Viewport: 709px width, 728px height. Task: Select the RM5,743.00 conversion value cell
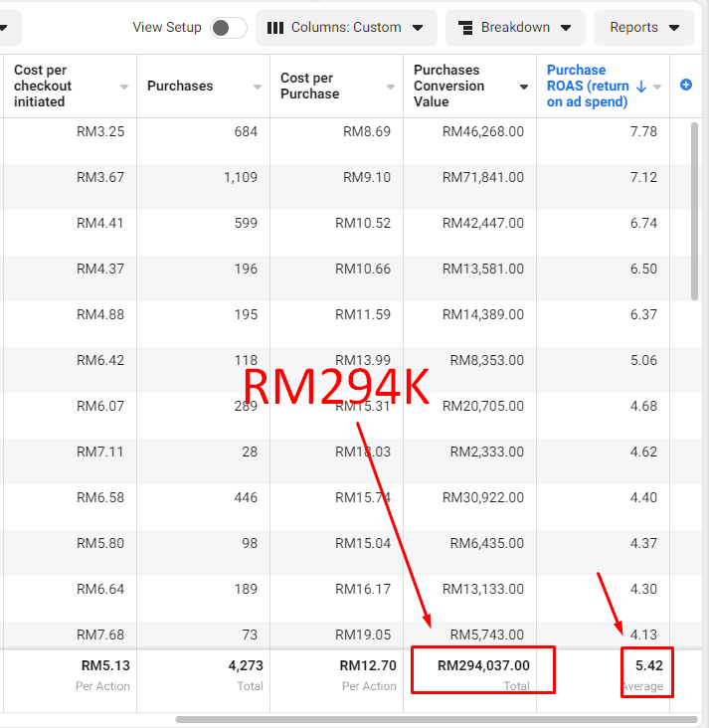coord(487,635)
